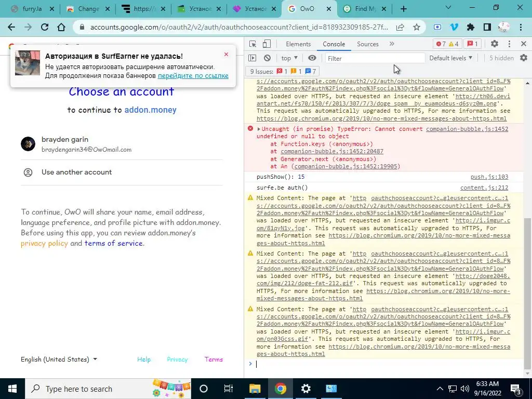Open the DevTools settings gear
532x399 pixels.
pos(495,44)
